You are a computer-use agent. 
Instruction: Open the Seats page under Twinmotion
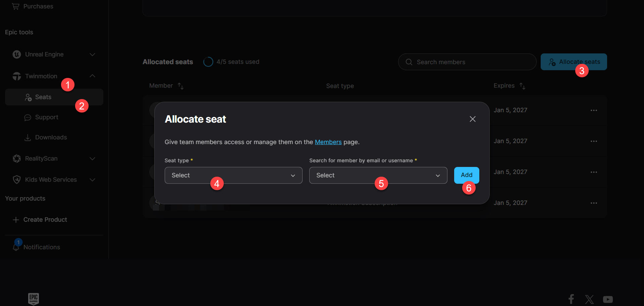54,97
